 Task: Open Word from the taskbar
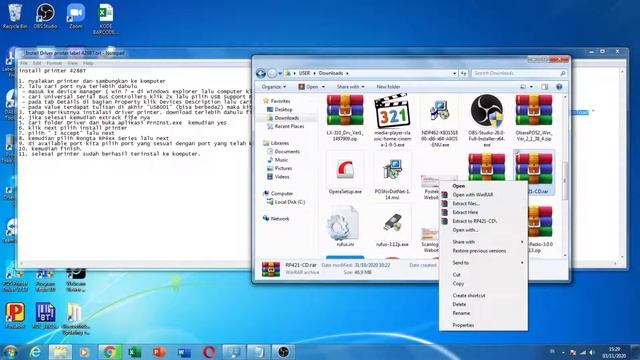184,352
